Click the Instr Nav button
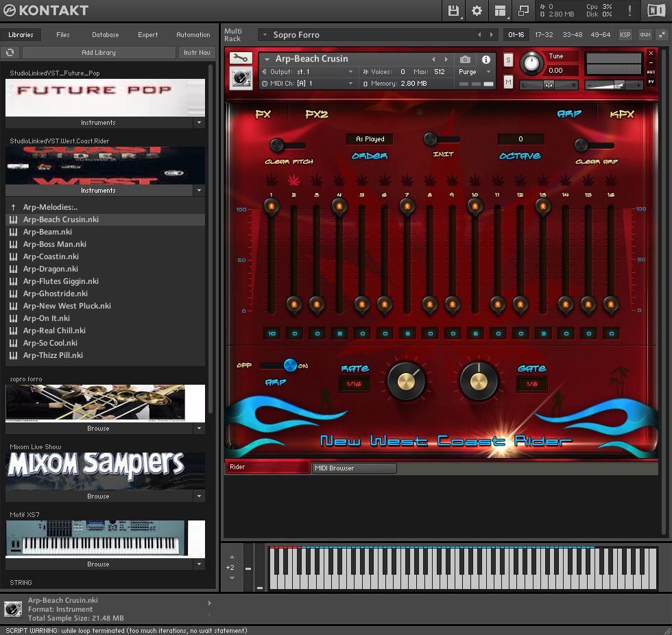This screenshot has height=635, width=672. click(x=197, y=52)
